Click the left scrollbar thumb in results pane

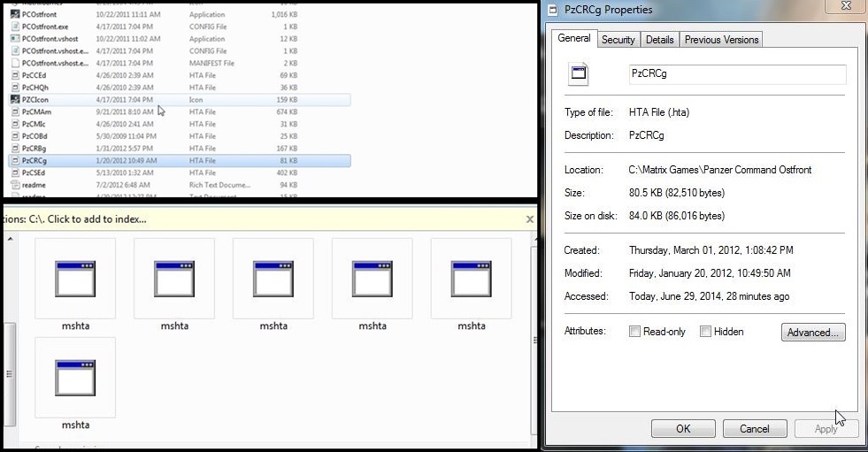tap(10, 374)
